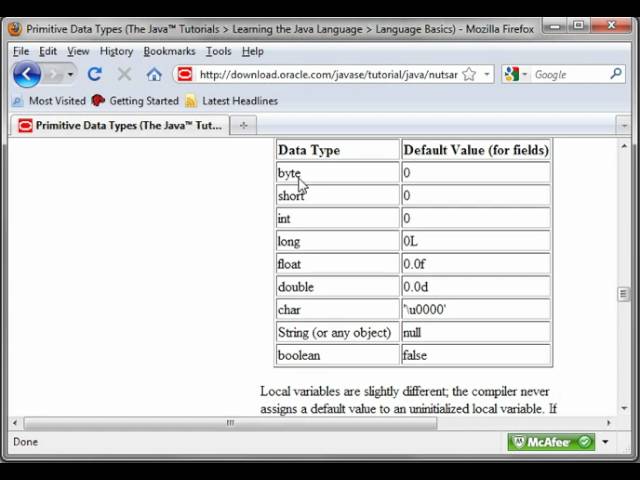Click the horizontal scrollbar thumb

click(230, 423)
